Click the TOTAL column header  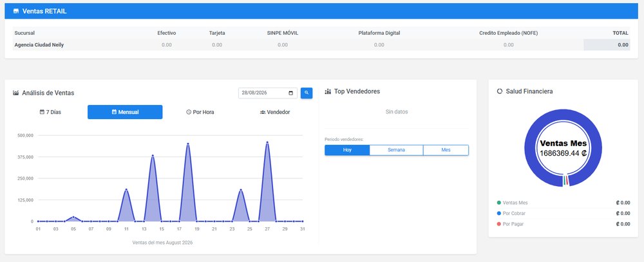(621, 33)
